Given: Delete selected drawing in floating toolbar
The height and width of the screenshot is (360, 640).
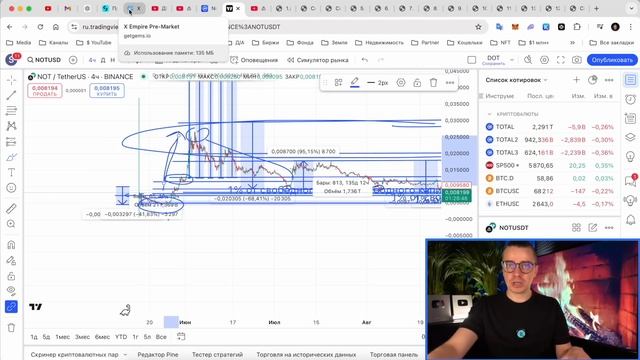Looking at the screenshot, I should (x=433, y=83).
